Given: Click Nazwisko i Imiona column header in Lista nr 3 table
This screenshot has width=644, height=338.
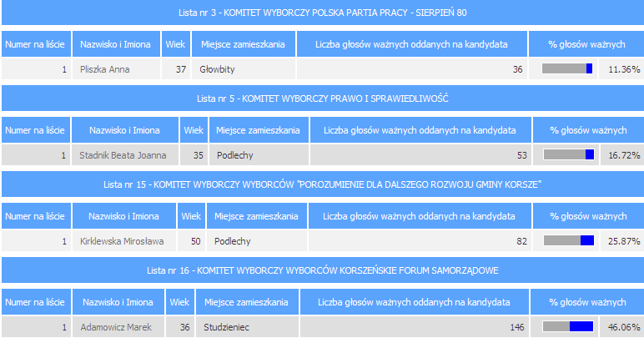Looking at the screenshot, I should coord(116,44).
